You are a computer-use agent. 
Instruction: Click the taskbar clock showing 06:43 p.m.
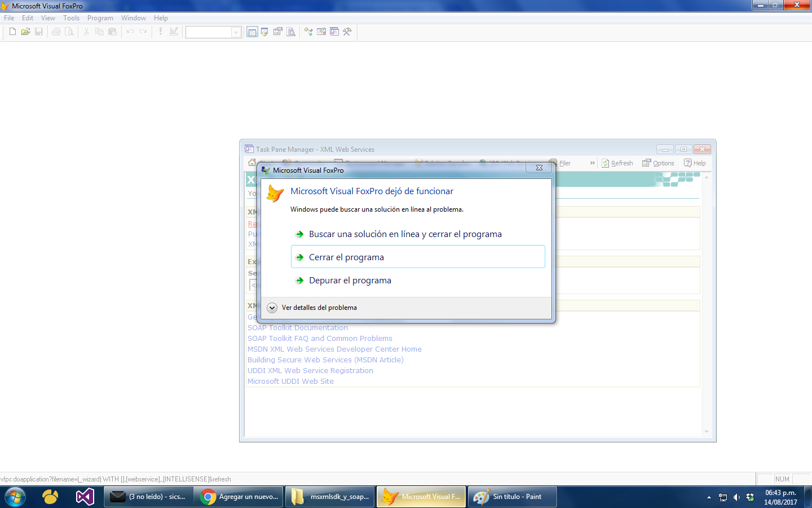[x=780, y=497]
